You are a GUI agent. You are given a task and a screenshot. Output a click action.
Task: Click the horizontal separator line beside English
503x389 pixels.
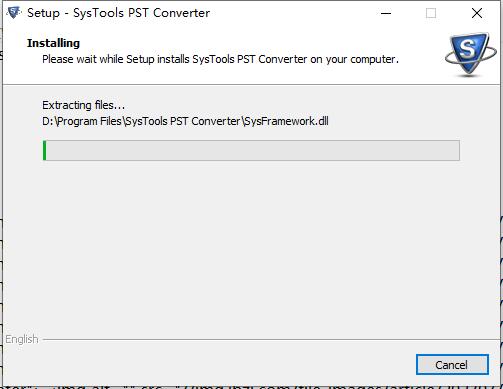pyautogui.click(x=270, y=340)
